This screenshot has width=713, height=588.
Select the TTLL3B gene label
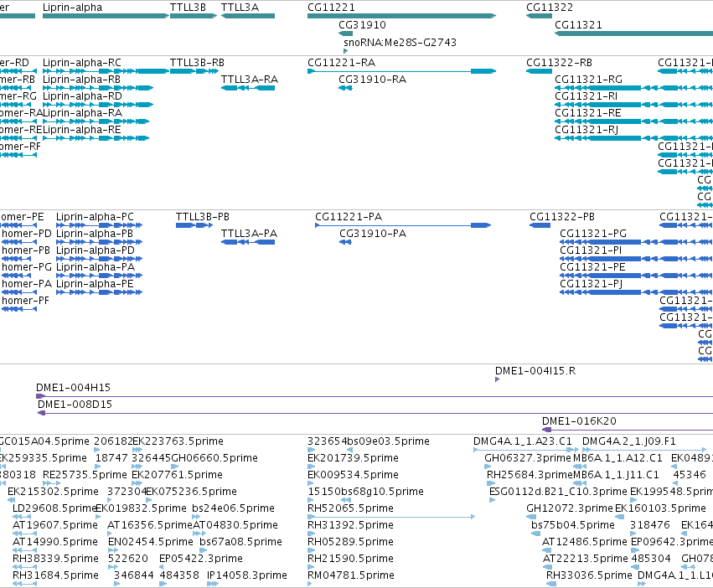point(188,8)
